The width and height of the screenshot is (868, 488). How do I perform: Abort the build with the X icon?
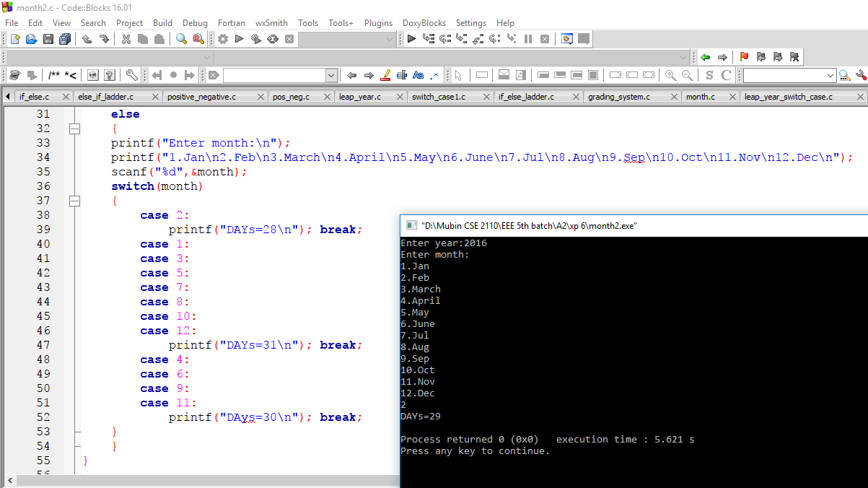[289, 39]
